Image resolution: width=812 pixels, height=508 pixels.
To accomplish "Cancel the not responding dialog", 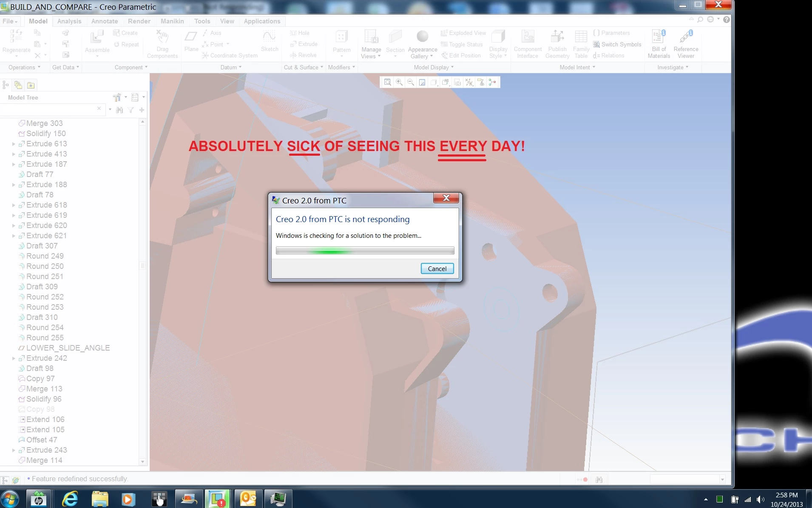I will (x=437, y=269).
